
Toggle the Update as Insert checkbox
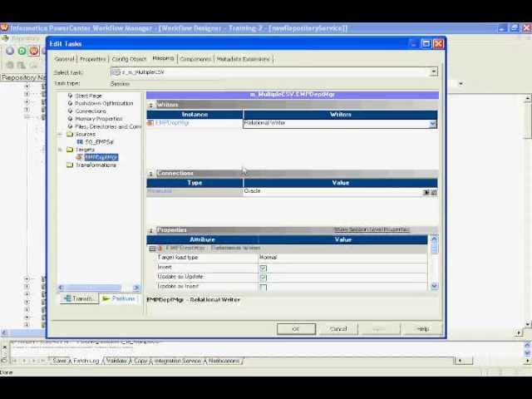point(263,287)
